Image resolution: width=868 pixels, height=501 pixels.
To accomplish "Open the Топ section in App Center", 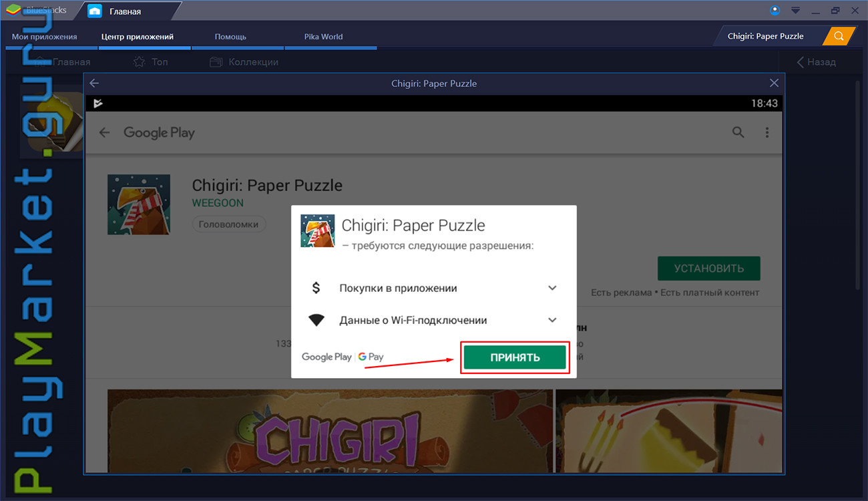I will pyautogui.click(x=151, y=62).
